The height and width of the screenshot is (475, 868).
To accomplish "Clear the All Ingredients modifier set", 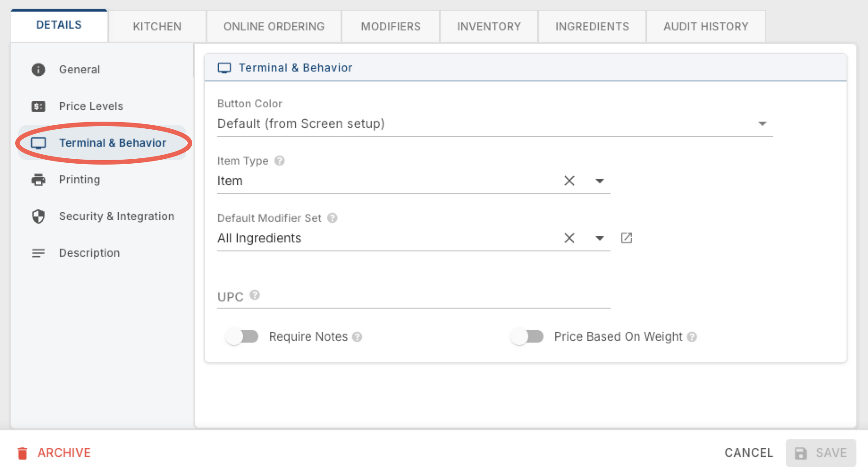I will (569, 238).
